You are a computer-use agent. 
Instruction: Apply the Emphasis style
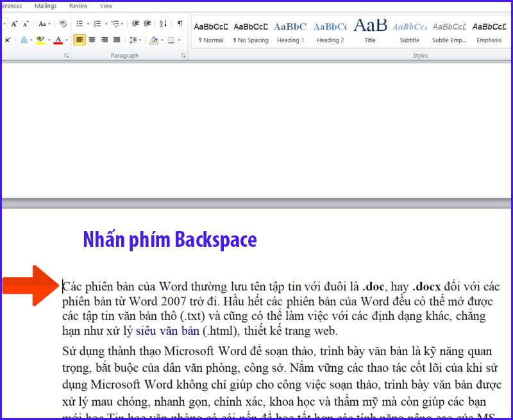(489, 33)
